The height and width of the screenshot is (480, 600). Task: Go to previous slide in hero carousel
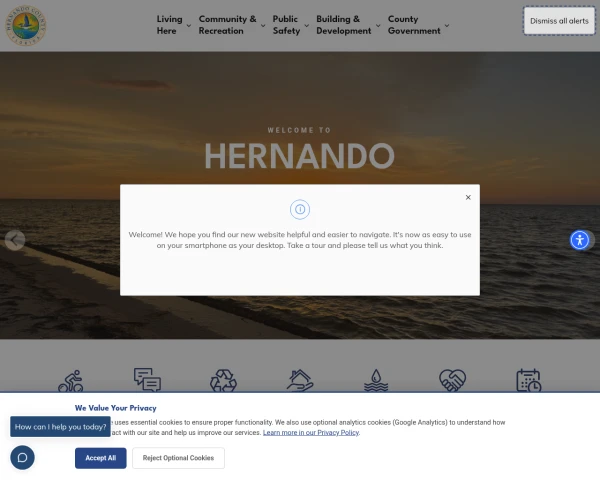[x=15, y=240]
